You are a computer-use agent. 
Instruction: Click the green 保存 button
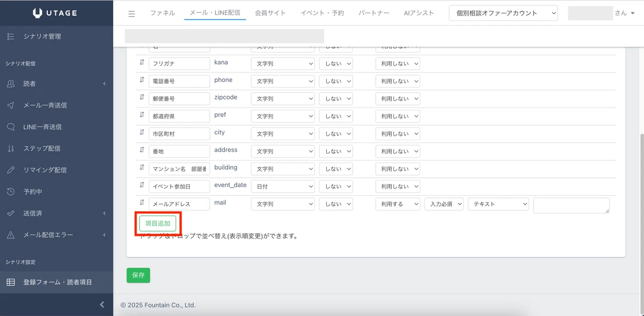tap(138, 275)
